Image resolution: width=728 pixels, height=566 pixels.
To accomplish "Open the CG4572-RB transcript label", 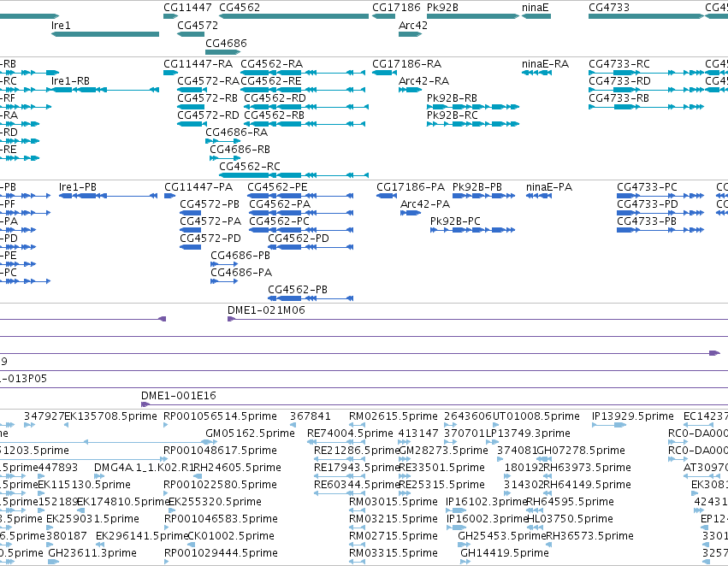I will (208, 97).
